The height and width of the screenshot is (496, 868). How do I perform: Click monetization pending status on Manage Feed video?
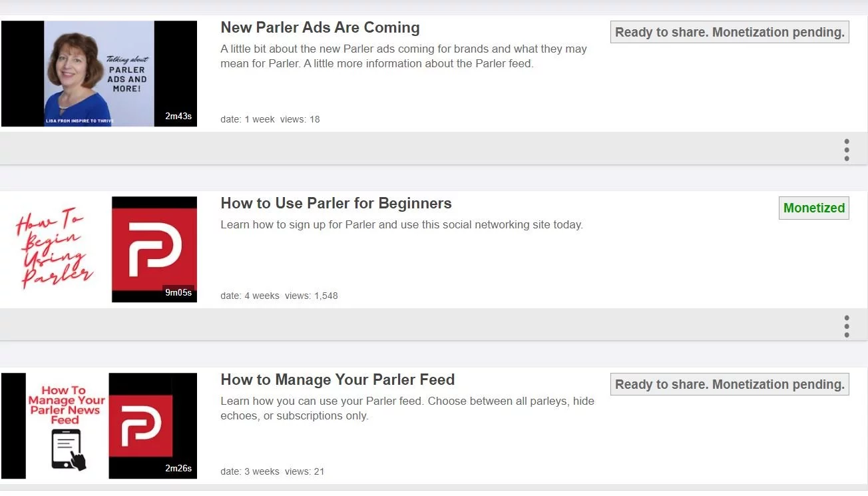pyautogui.click(x=730, y=384)
